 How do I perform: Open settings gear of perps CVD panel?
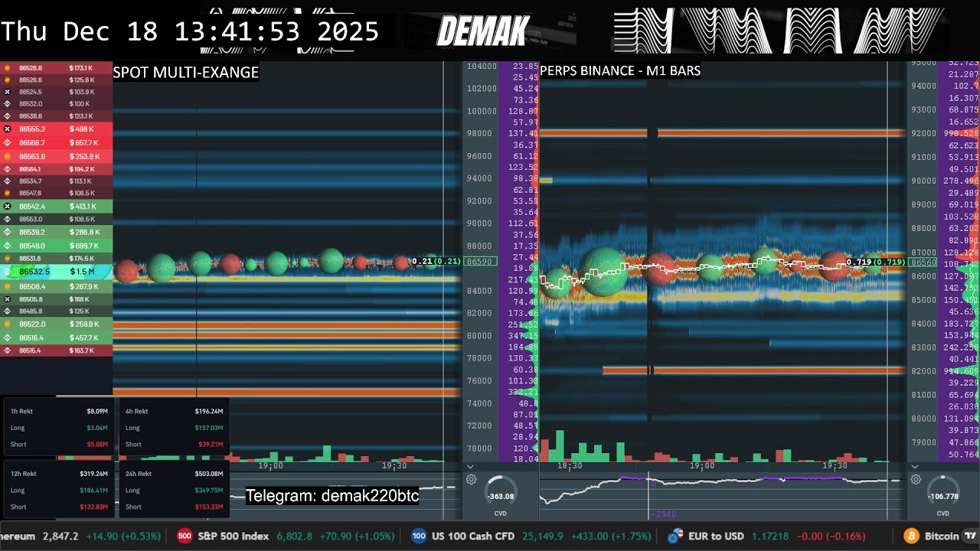pos(916,480)
